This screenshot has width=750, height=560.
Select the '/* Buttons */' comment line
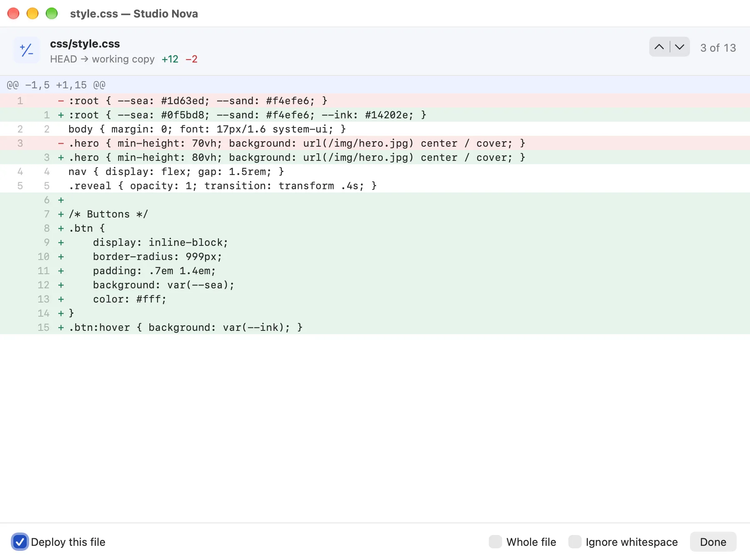(375, 214)
